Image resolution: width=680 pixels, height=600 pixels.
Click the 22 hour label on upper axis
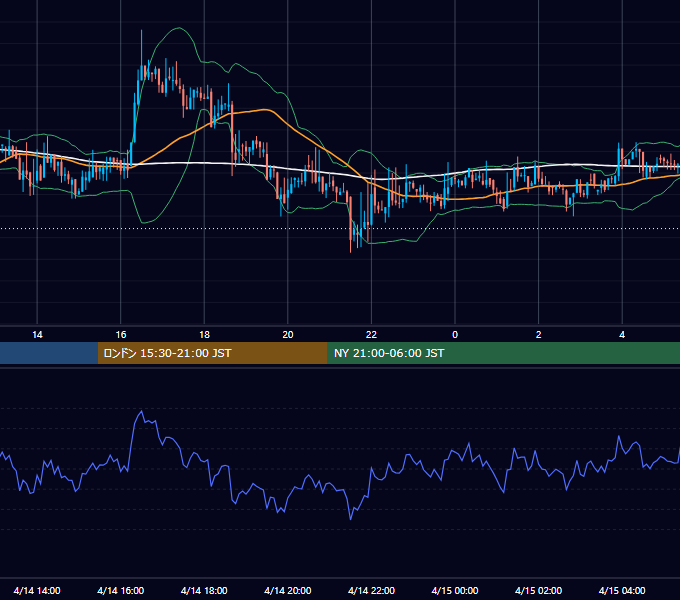coord(371,335)
